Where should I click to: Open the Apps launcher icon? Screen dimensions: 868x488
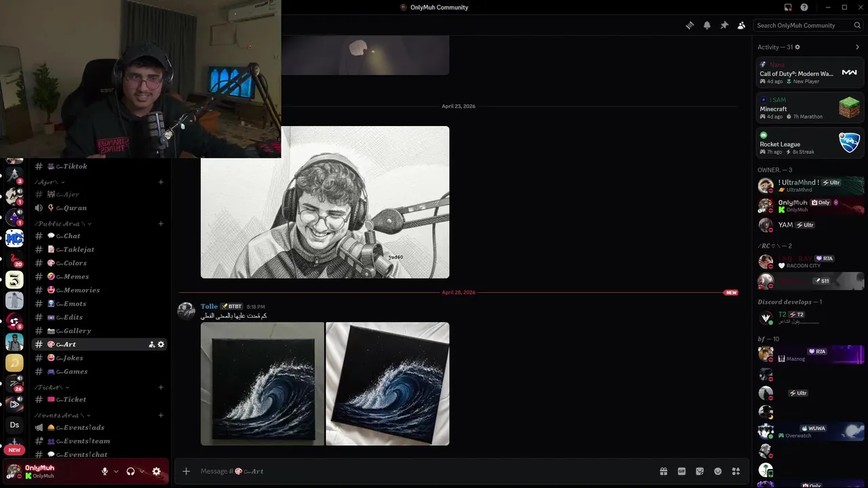pos(736,471)
